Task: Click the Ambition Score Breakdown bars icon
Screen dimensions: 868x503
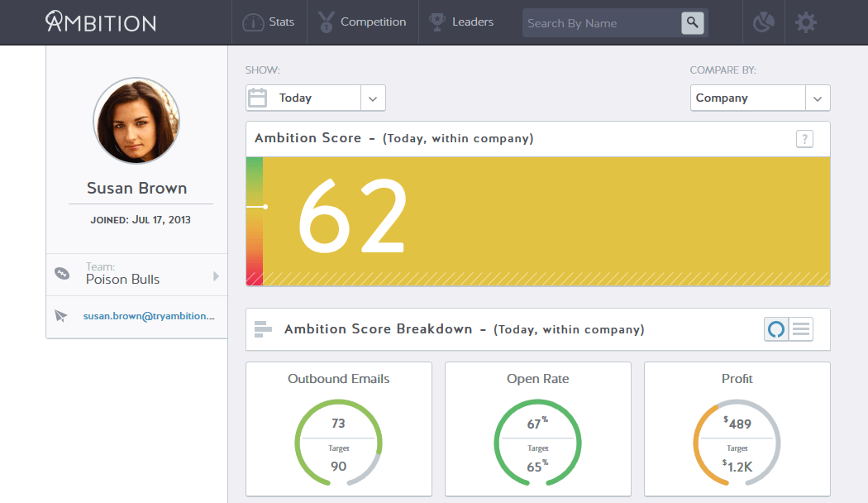Action: [263, 329]
